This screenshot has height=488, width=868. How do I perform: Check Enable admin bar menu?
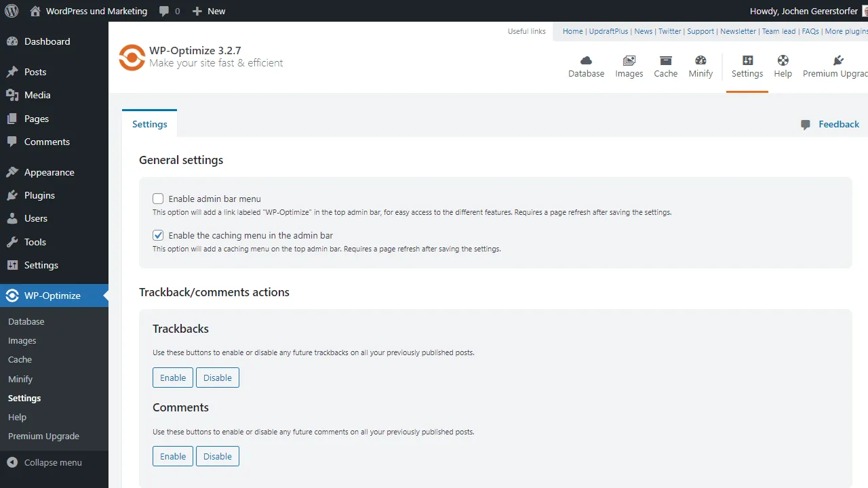tap(158, 199)
